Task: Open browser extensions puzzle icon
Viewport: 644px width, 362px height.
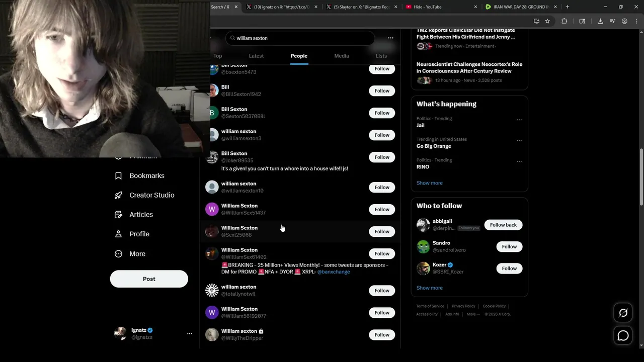Action: [x=564, y=21]
